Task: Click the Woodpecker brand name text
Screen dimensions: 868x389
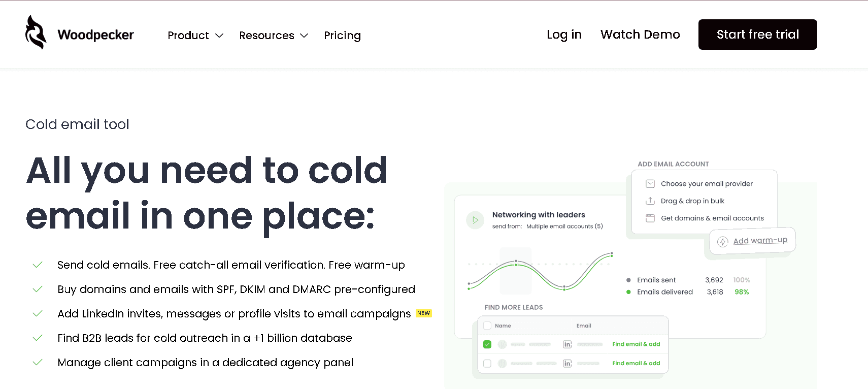Action: [95, 35]
